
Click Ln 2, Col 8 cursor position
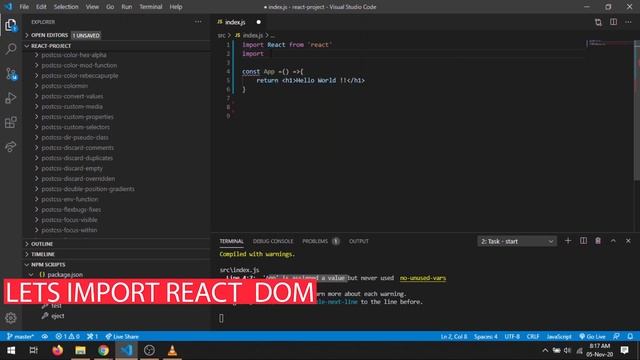click(453, 336)
